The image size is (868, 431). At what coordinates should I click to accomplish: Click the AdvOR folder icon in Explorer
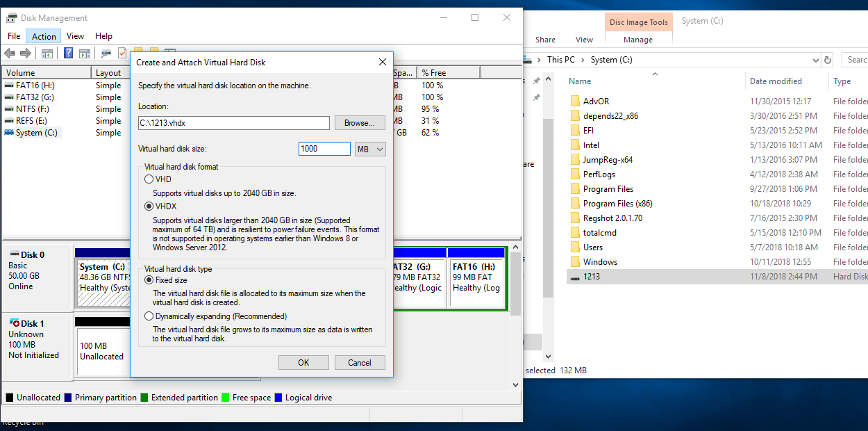click(574, 101)
